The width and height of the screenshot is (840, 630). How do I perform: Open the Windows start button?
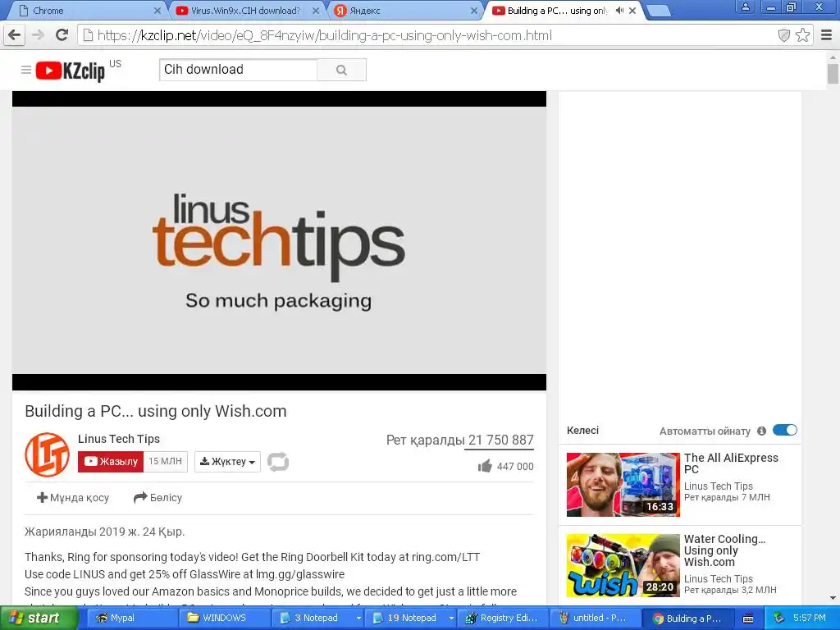pos(39,618)
